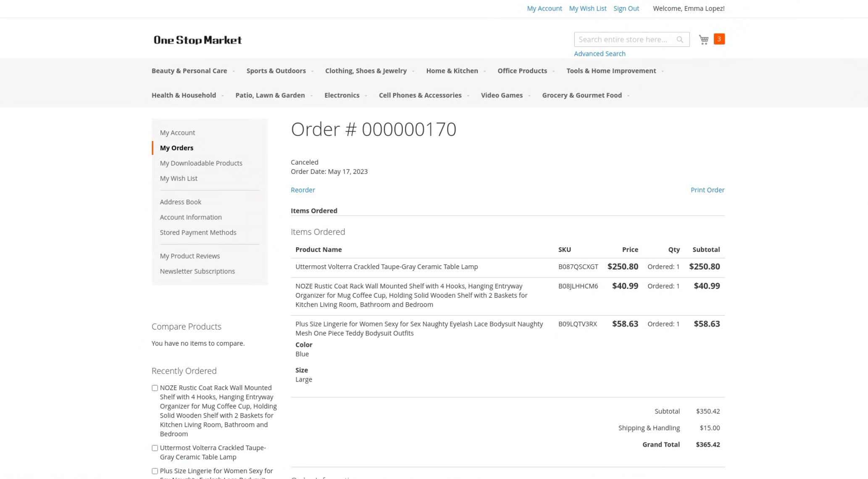Open the Home & Kitchen menu
868x479 pixels.
coord(452,71)
